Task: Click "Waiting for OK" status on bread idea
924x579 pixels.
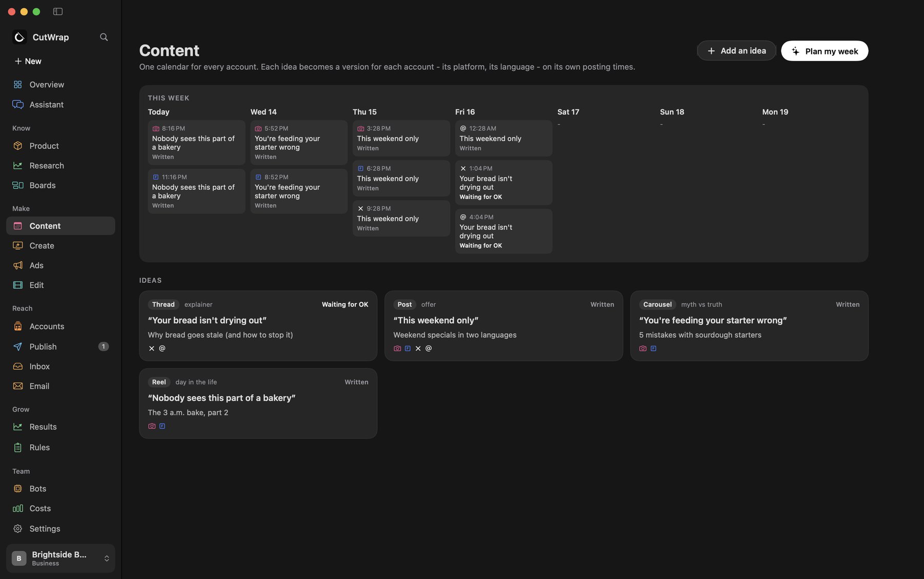Action: (345, 304)
